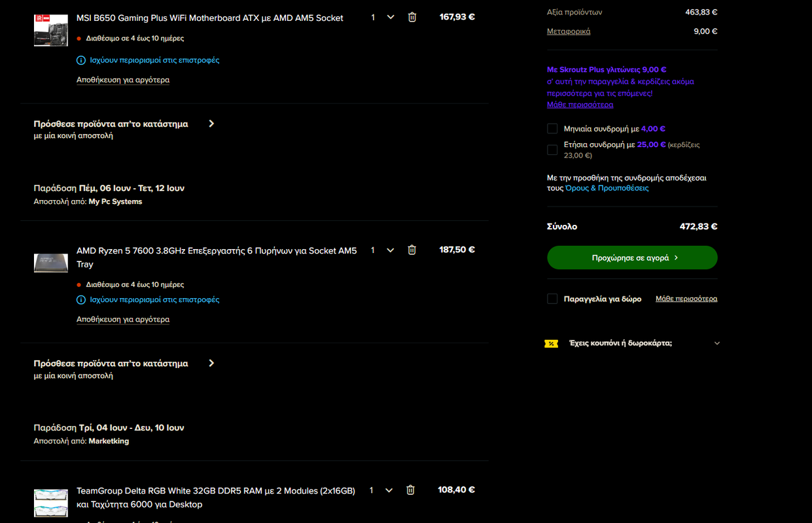Click the total price 472,83 €
The height and width of the screenshot is (523, 812).
point(698,227)
